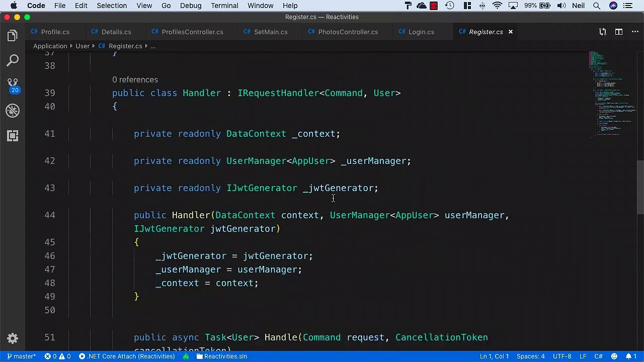Open the Search view in activity bar

point(13,61)
